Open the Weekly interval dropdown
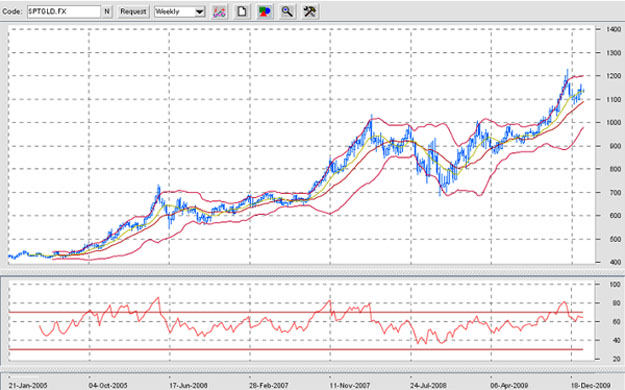Viewport: 625px width, 390px height. pyautogui.click(x=180, y=12)
